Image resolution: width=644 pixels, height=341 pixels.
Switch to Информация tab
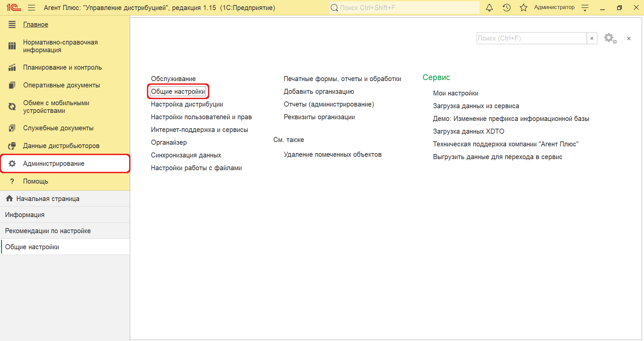65,215
